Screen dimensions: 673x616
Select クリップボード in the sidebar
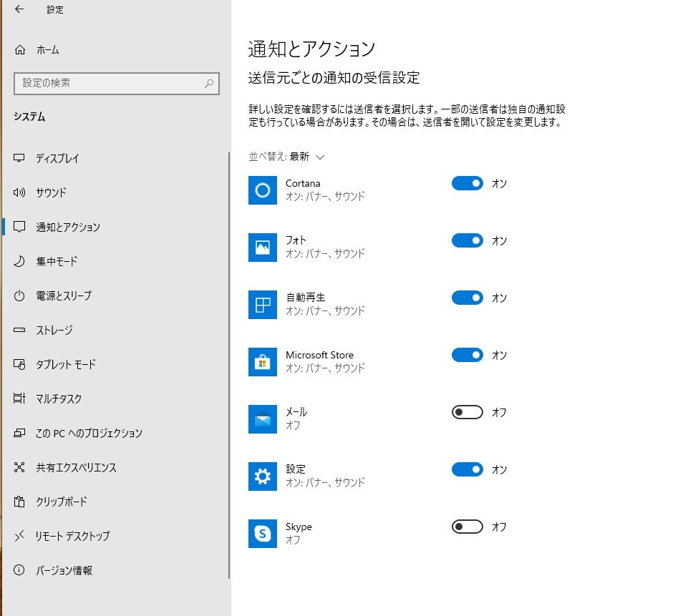pyautogui.click(x=62, y=502)
